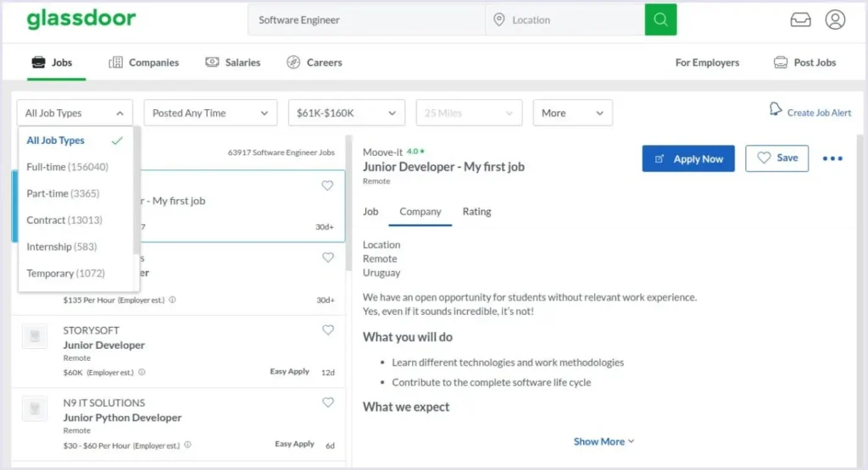Screen dimensions: 868x470
Task: Expand the More filters dropdown
Action: [x=572, y=113]
